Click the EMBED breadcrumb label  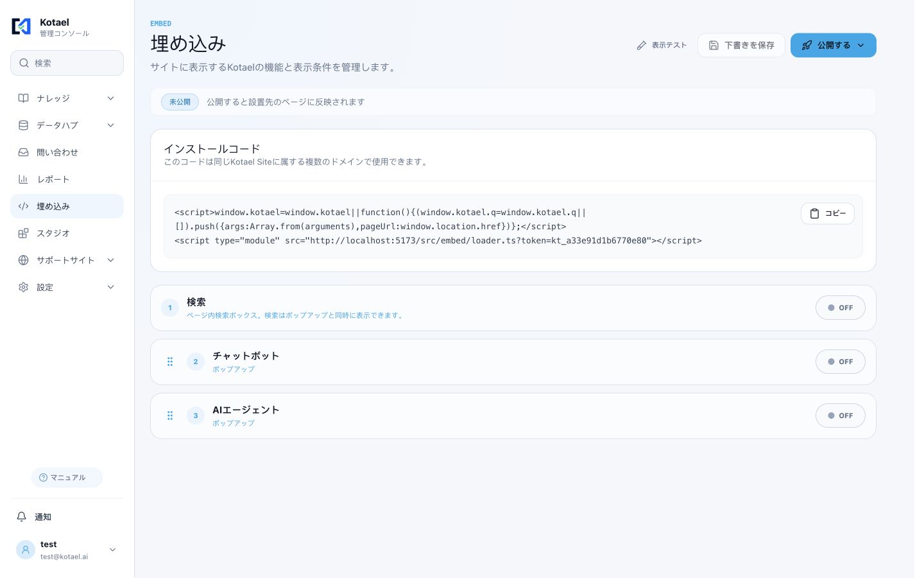161,24
